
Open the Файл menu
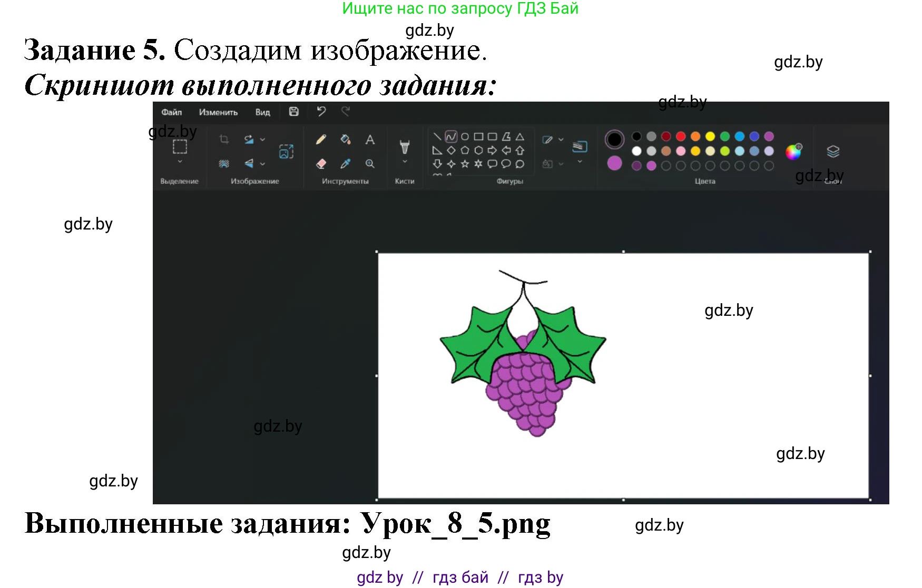171,112
